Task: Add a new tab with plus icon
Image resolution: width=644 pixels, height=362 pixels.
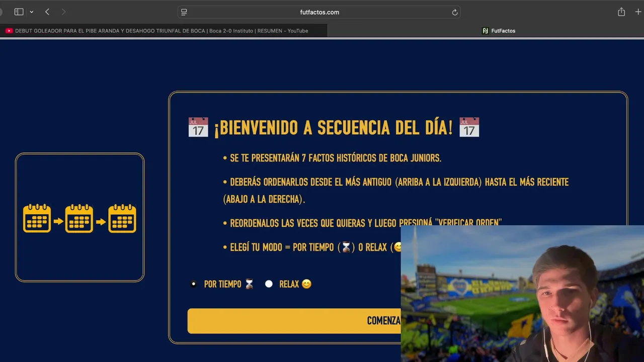Action: (638, 12)
